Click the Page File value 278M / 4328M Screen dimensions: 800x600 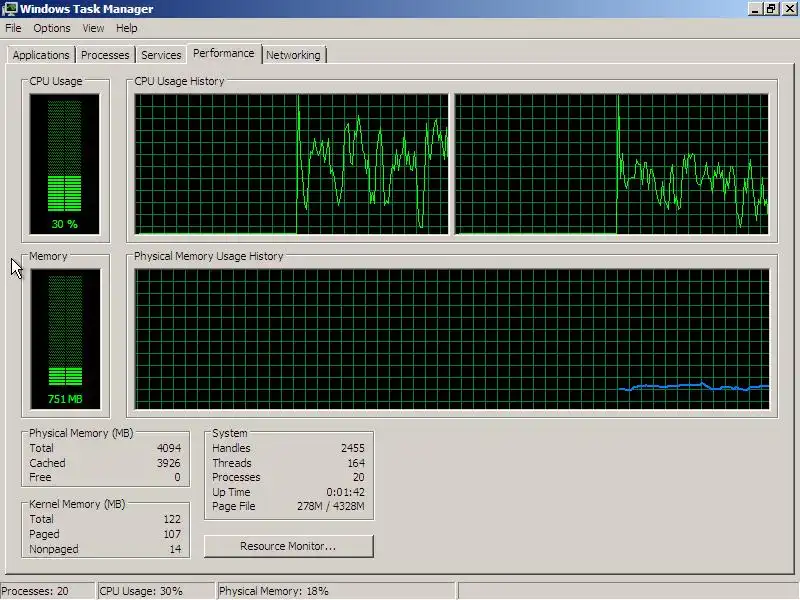point(331,506)
